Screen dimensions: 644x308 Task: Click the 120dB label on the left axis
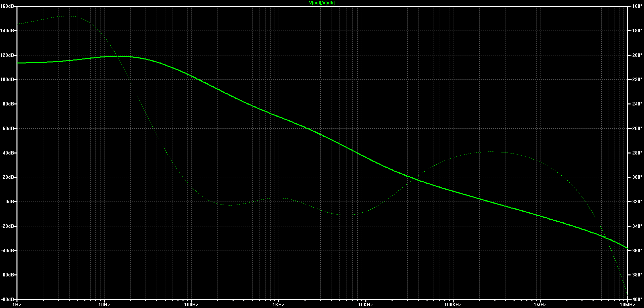tap(7, 55)
